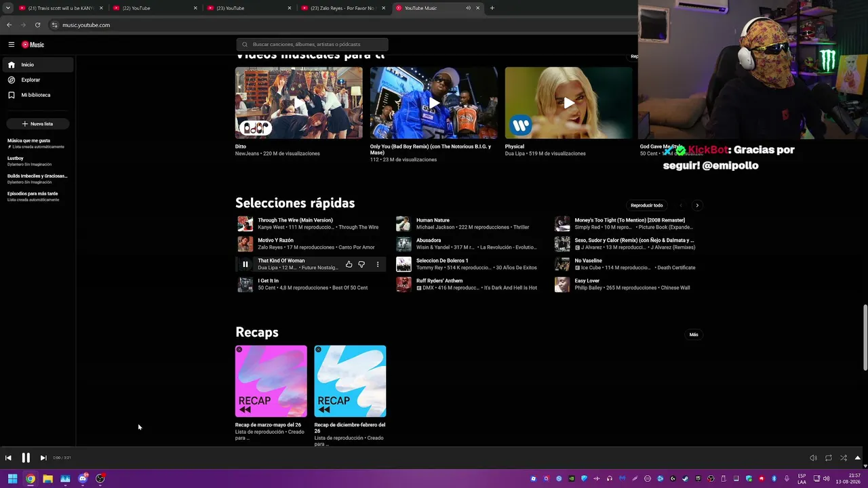Open the tab search dropdown arrow

tap(8, 8)
